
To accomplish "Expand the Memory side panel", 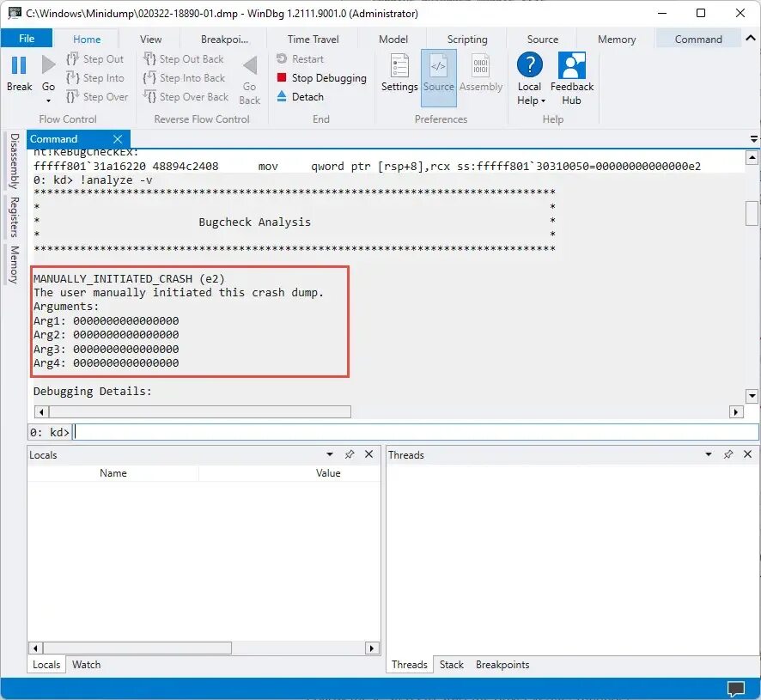I will tap(14, 265).
